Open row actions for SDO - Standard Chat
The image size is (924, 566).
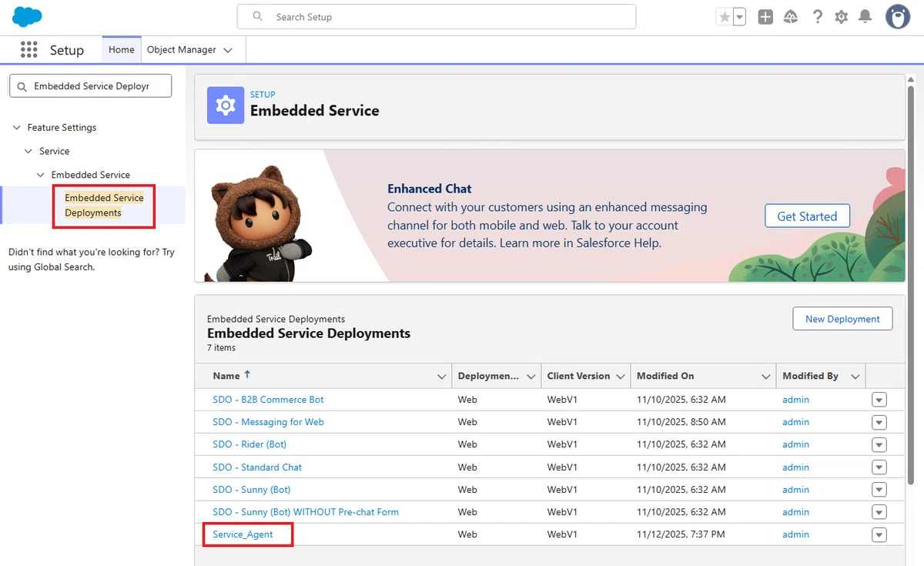(x=879, y=467)
